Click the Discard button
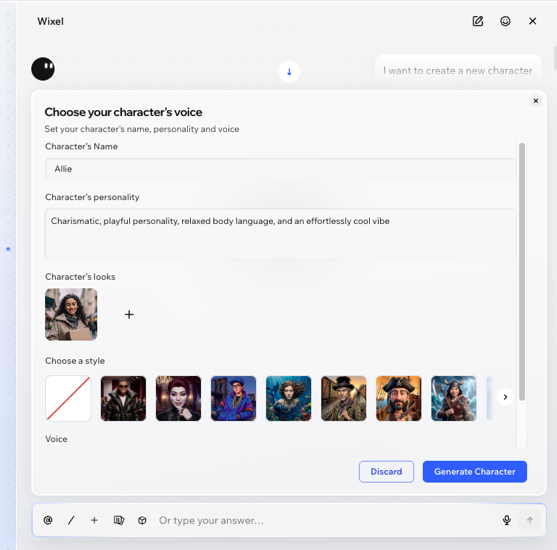The height and width of the screenshot is (550, 557). point(386,471)
